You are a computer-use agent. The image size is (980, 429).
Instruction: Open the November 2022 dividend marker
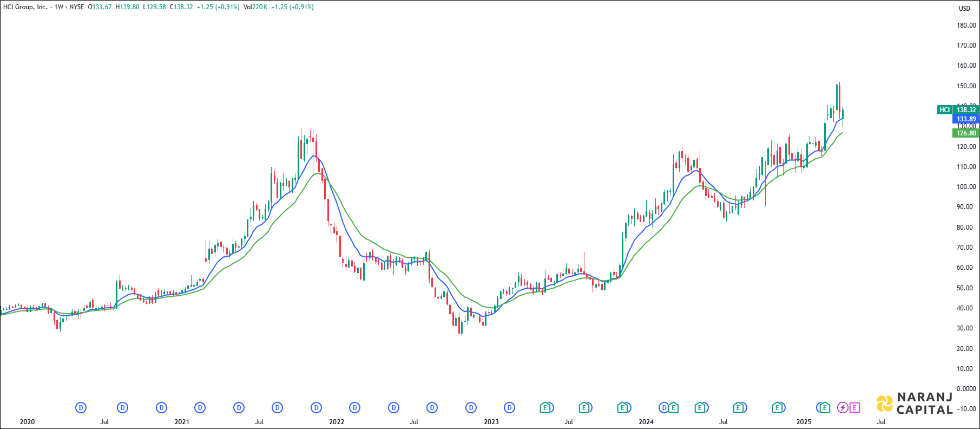471,407
